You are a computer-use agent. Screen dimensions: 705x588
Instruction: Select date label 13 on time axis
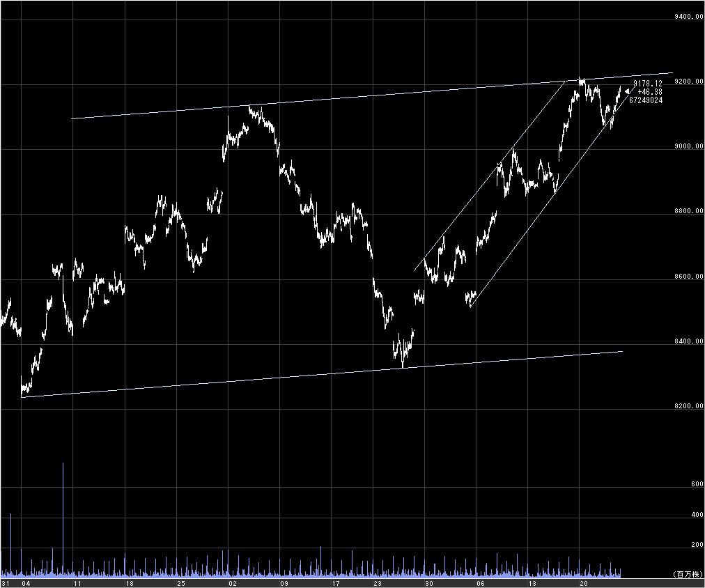(532, 584)
